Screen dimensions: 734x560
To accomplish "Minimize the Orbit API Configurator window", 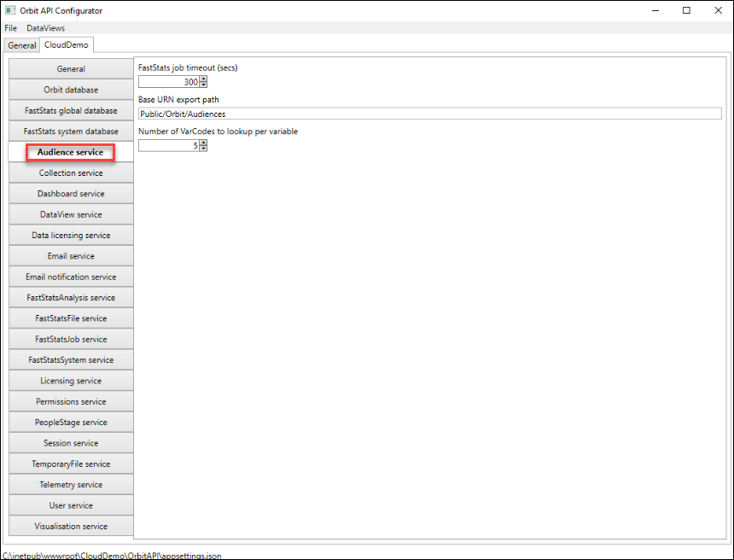I will pos(655,10).
